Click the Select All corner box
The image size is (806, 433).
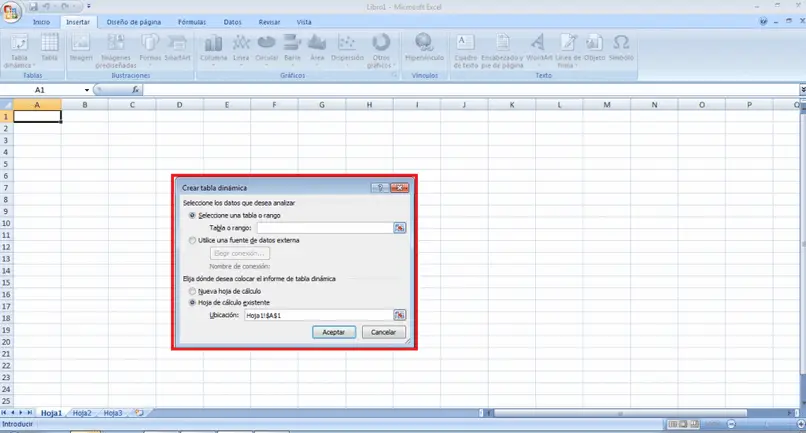click(x=6, y=105)
